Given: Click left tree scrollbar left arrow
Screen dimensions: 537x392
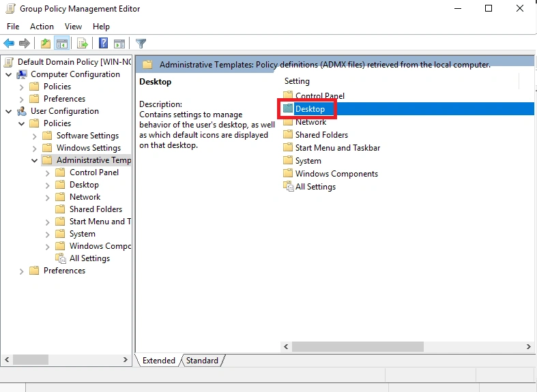Looking at the screenshot, I should point(7,359).
